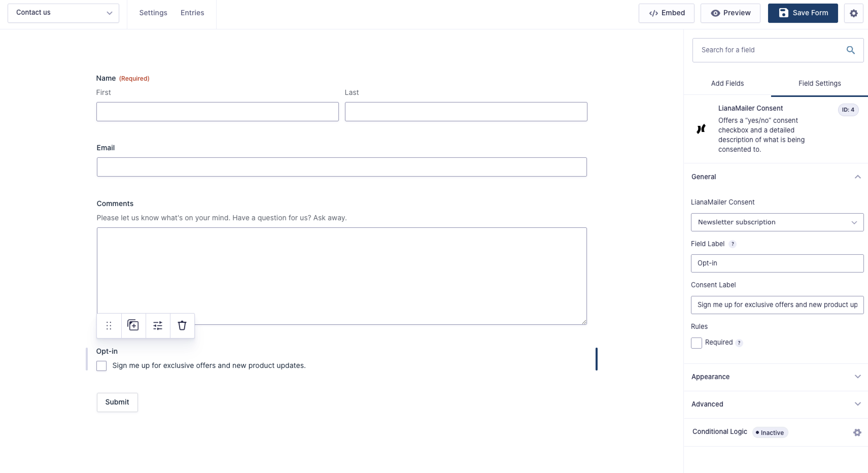The width and height of the screenshot is (868, 473).
Task: Click the Consent Label input field
Action: tap(777, 305)
